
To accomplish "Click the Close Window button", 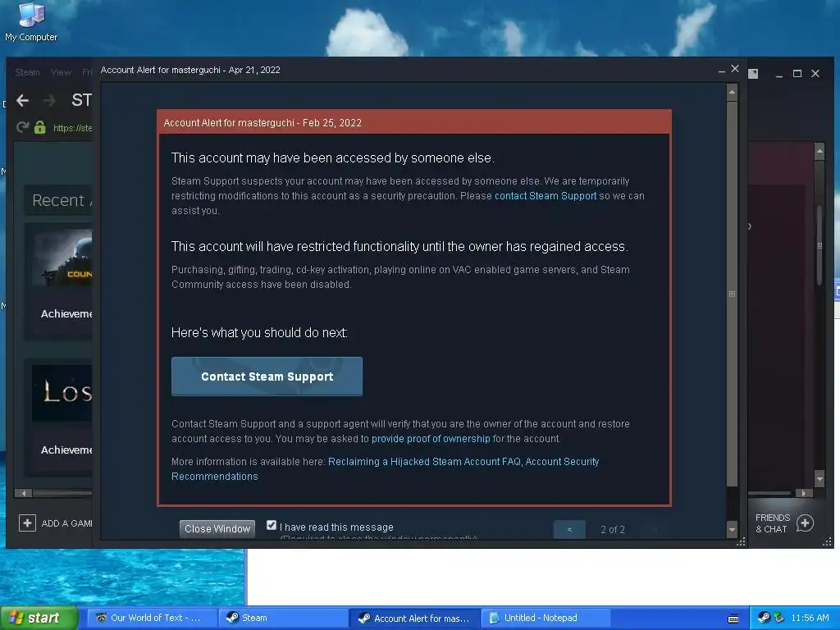I will pos(217,529).
